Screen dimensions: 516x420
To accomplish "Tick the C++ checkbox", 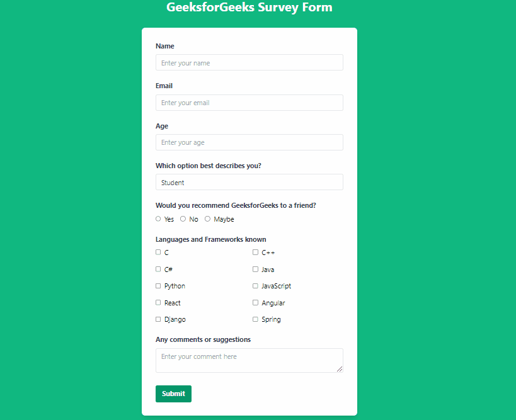I will coord(255,253).
